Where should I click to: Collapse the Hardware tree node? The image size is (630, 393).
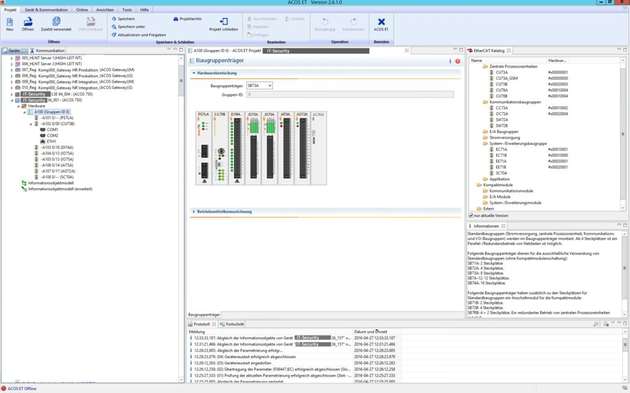point(18,106)
